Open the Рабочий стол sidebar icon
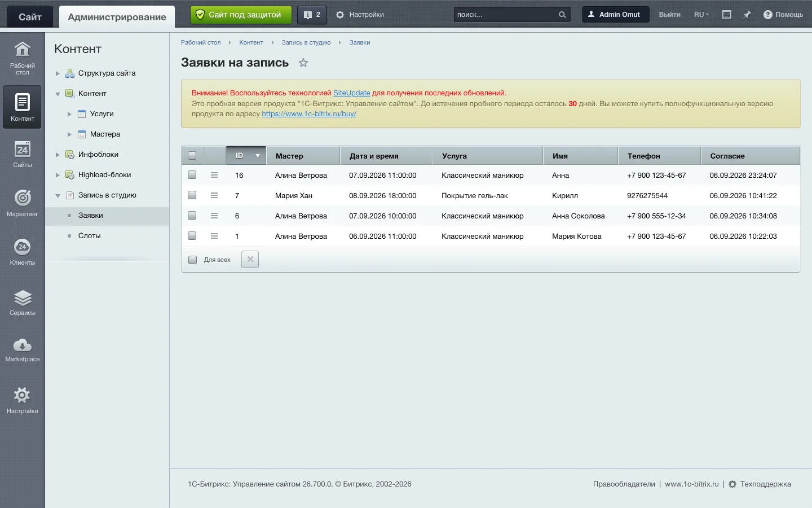The image size is (812, 508). [x=22, y=58]
